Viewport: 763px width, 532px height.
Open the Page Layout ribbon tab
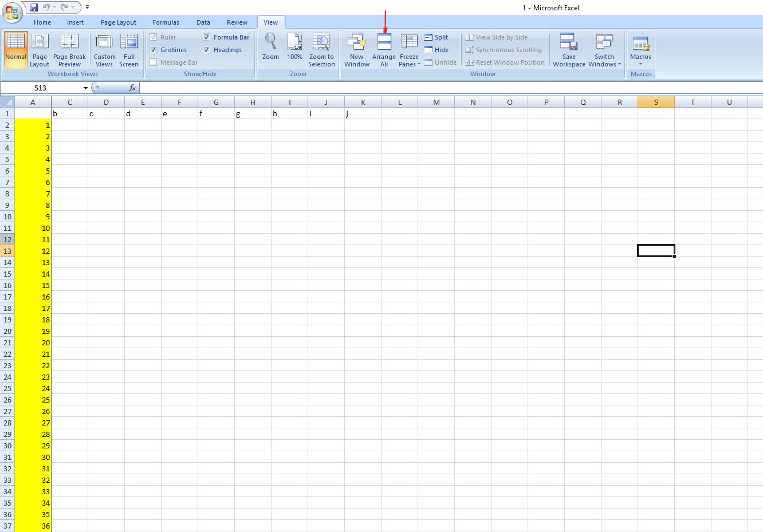[118, 22]
